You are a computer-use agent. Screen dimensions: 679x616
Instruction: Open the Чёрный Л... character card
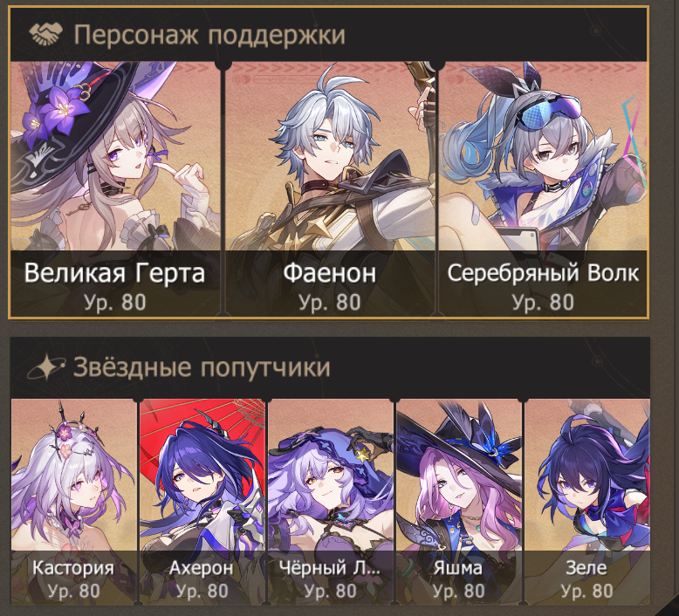(x=331, y=502)
